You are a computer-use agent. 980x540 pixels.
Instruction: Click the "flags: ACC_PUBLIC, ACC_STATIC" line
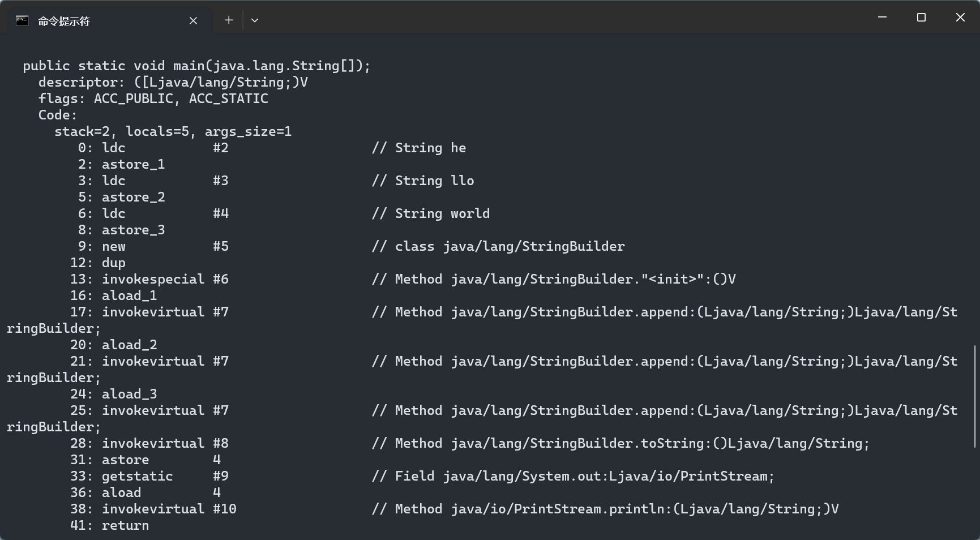(x=153, y=98)
